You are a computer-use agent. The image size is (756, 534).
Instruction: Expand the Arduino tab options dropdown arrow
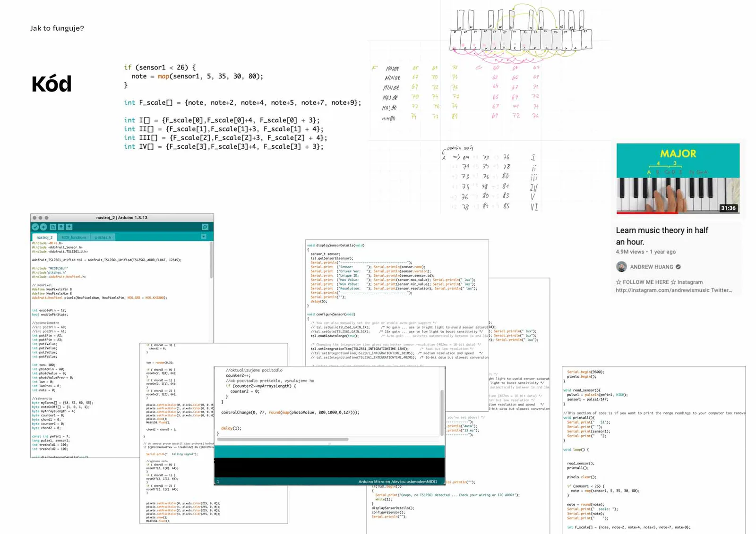tap(204, 237)
